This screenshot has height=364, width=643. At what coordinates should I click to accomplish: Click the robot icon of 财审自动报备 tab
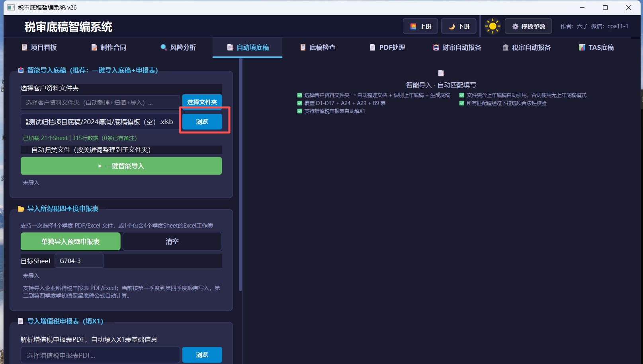(436, 47)
